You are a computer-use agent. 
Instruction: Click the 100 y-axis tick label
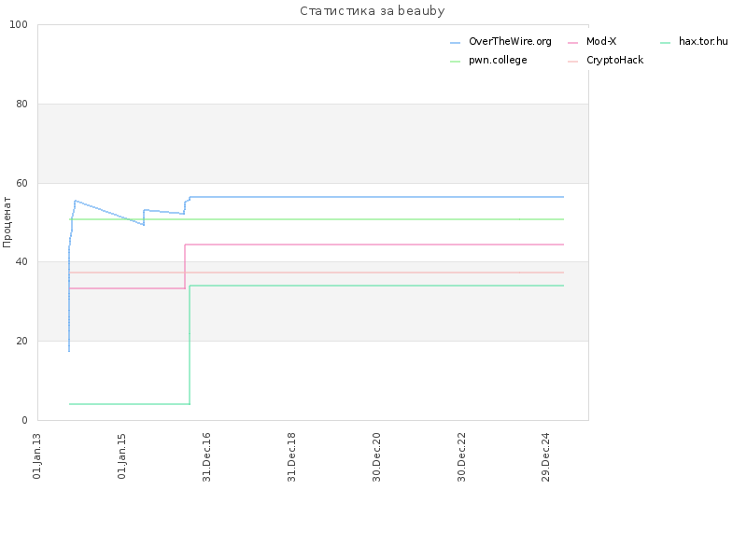pos(19,25)
